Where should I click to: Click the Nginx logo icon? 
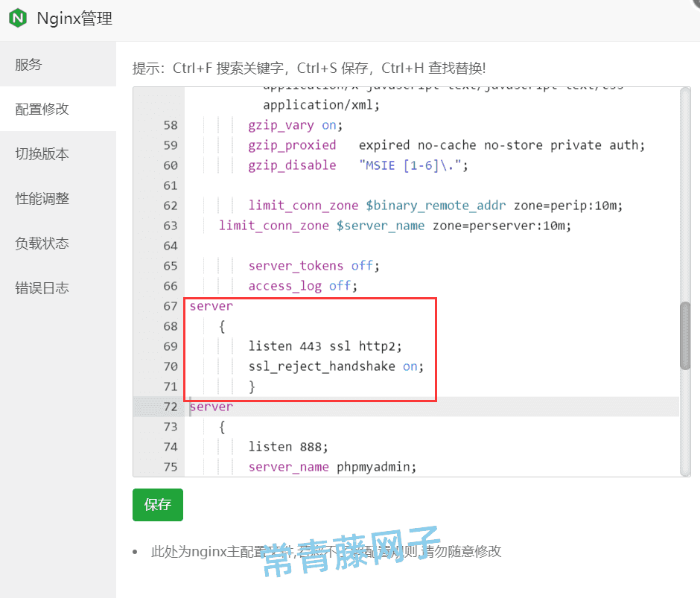coord(16,19)
